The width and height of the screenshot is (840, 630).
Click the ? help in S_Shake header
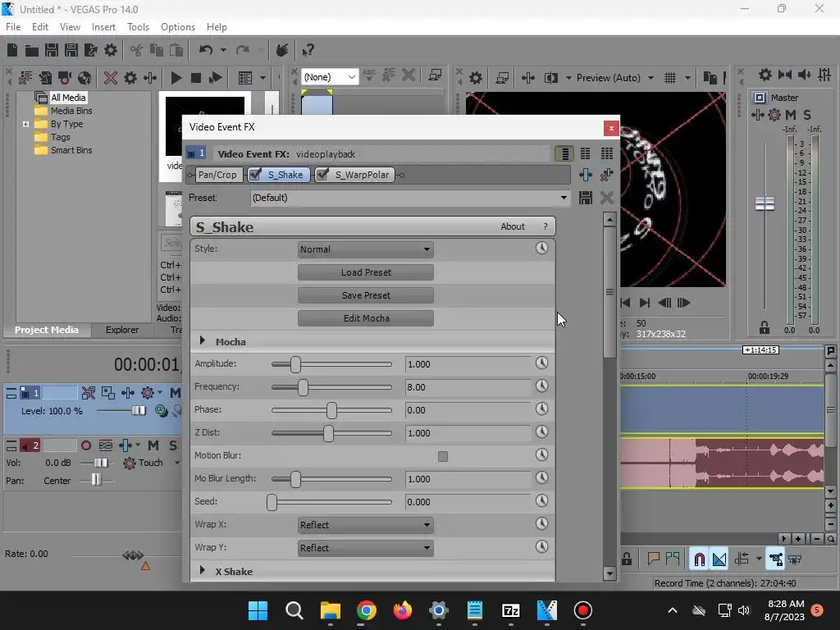[546, 226]
